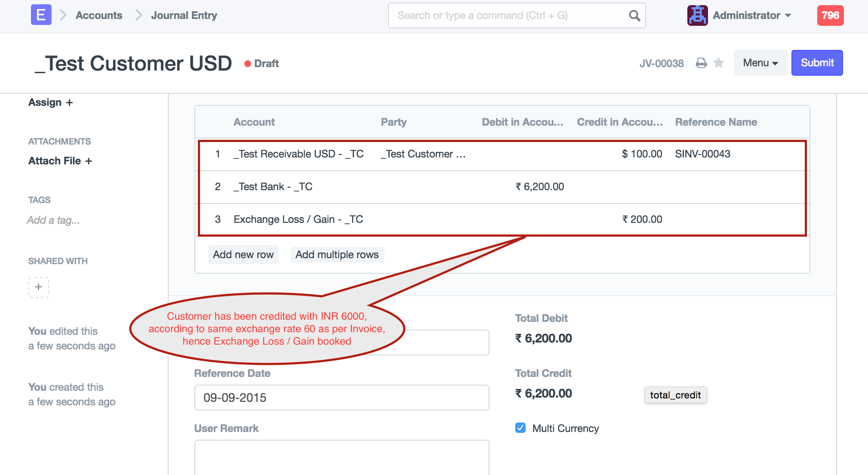The image size is (868, 475).
Task: Uncheck the Multi Currency checkbox
Action: pyautogui.click(x=520, y=428)
